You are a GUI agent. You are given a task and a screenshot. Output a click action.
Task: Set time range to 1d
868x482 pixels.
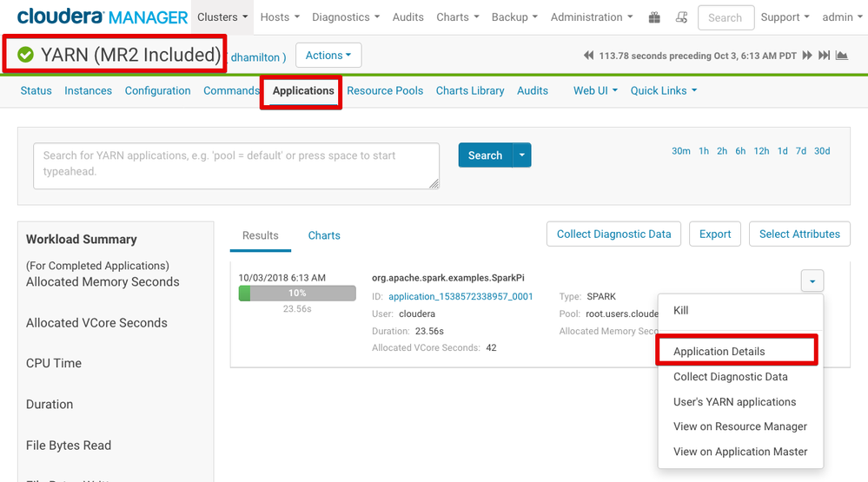(x=782, y=151)
